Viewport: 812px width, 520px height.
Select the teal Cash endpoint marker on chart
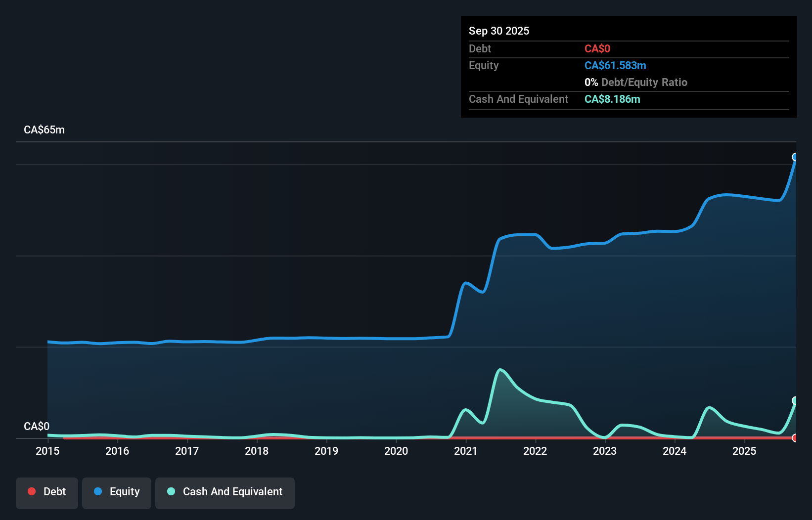pos(795,400)
